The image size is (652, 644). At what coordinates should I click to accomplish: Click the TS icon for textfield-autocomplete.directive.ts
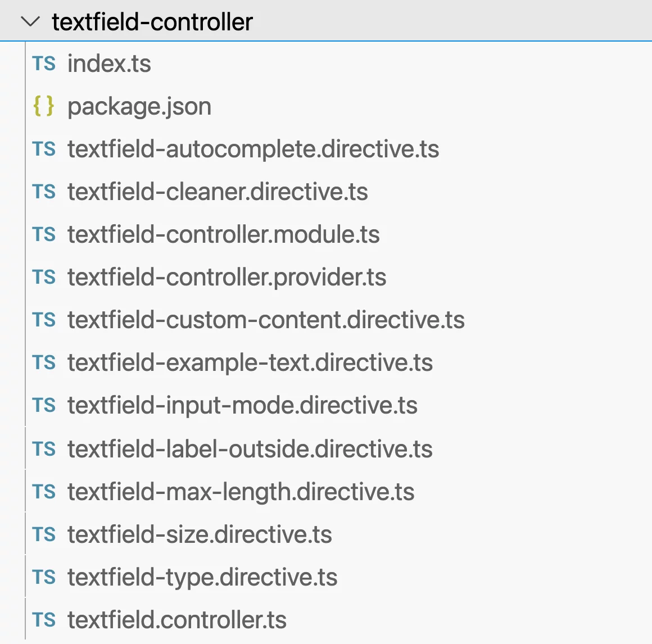pos(44,149)
